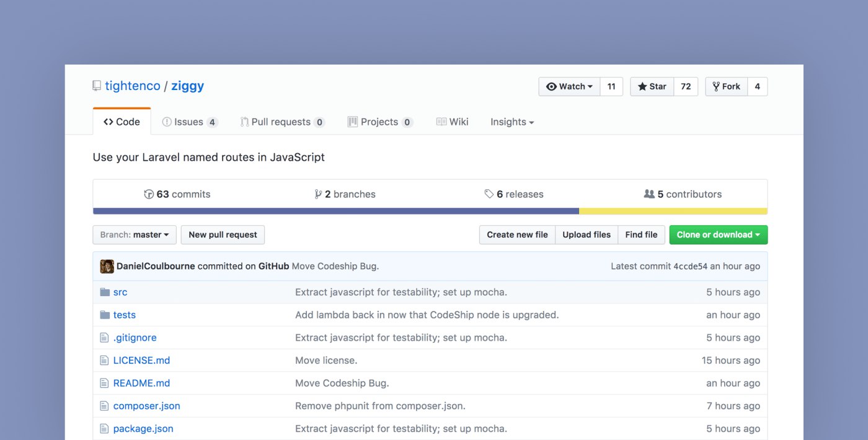The width and height of the screenshot is (868, 440).
Task: Click the yellow segment of language bar
Action: point(673,211)
